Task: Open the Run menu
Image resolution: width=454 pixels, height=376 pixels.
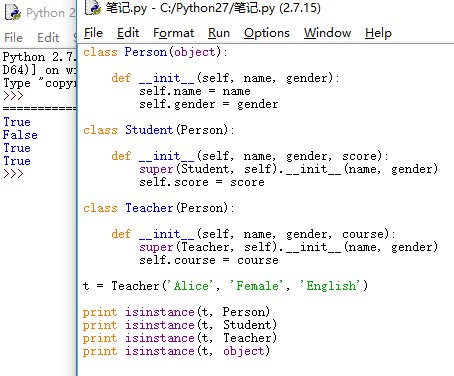Action: (x=219, y=33)
